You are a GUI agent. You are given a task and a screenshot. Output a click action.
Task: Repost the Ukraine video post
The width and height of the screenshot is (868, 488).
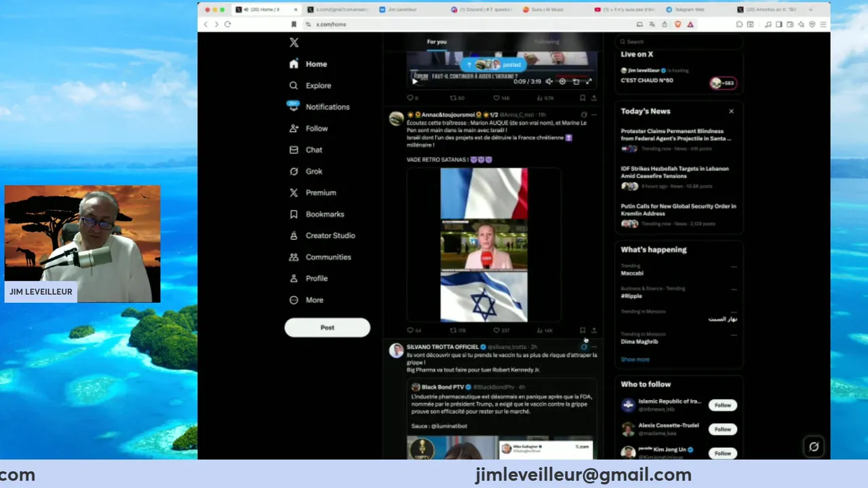pyautogui.click(x=456, y=98)
